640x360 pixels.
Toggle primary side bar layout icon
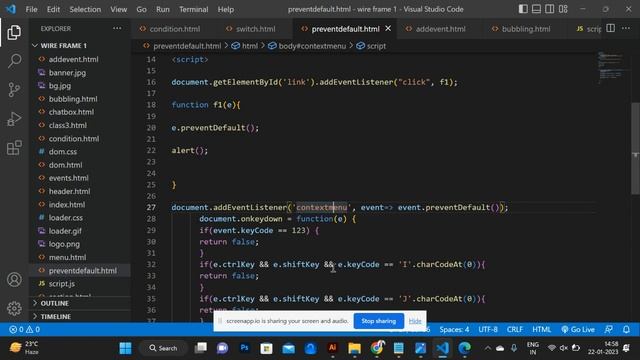point(523,9)
